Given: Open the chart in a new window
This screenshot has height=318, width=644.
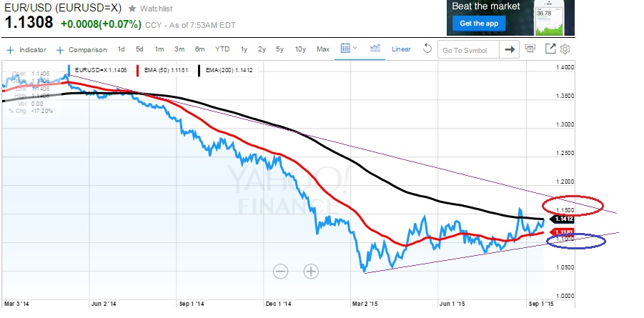Looking at the screenshot, I should (x=550, y=49).
